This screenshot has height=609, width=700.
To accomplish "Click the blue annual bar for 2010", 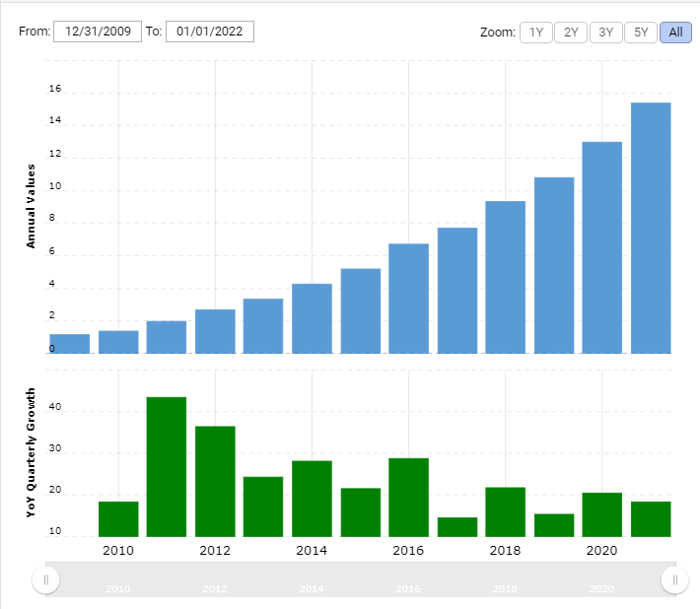I will [118, 342].
